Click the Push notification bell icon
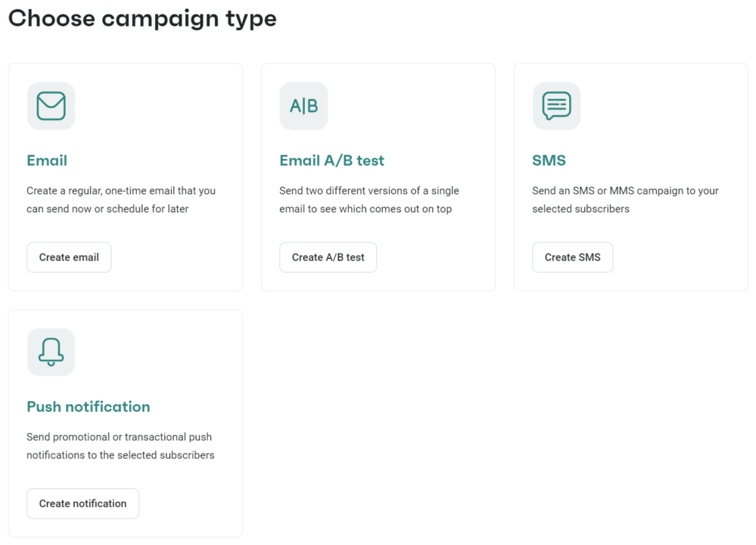Viewport: 756px width, 545px height. [x=51, y=352]
